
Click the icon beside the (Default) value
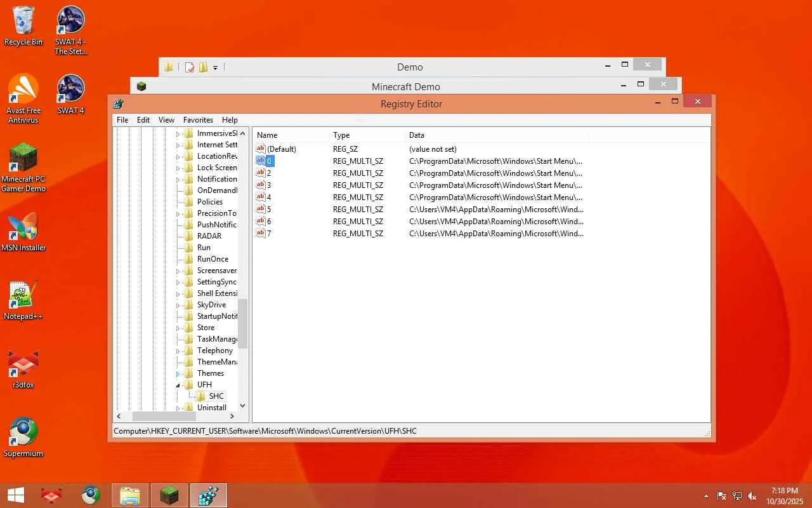coord(260,149)
